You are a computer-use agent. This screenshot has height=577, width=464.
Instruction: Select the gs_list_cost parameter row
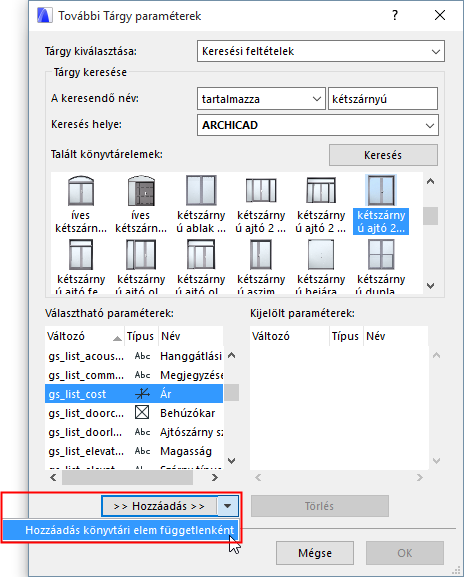click(x=134, y=394)
